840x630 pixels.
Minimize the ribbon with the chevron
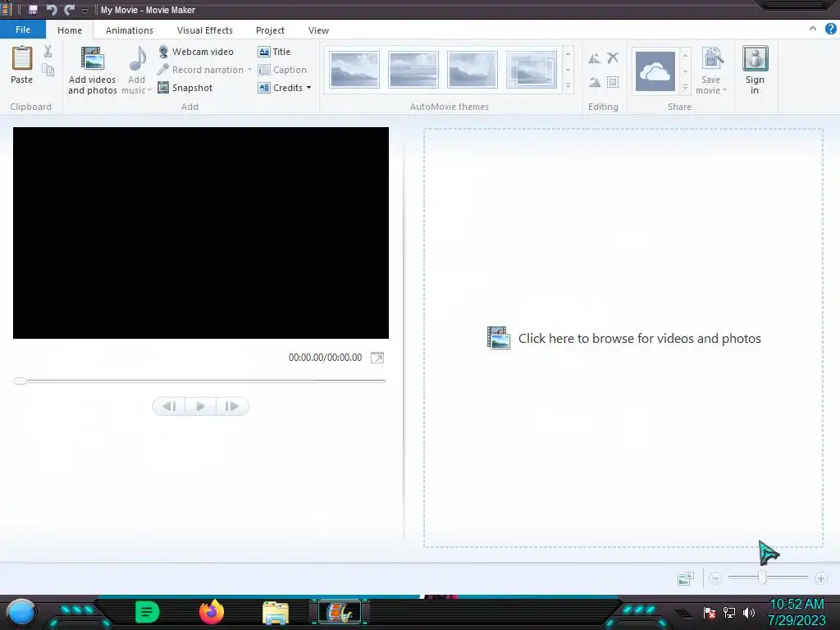click(813, 29)
